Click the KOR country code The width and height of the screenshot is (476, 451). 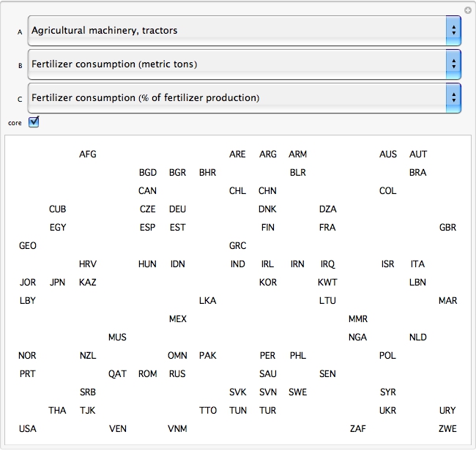click(268, 283)
